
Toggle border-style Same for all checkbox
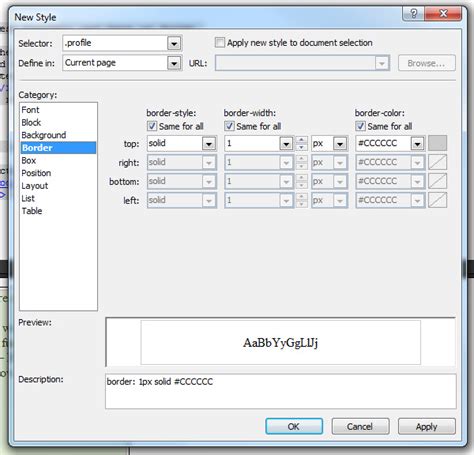(x=152, y=126)
